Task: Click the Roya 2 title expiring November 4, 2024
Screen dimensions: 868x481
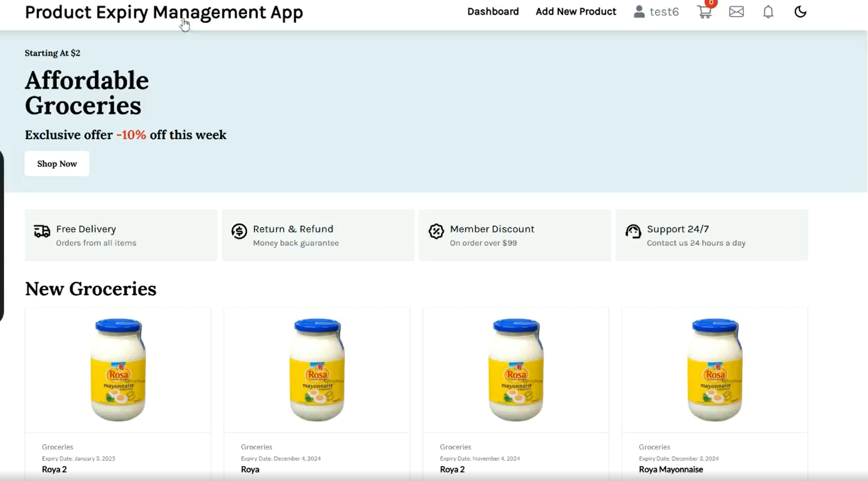Action: coord(452,469)
